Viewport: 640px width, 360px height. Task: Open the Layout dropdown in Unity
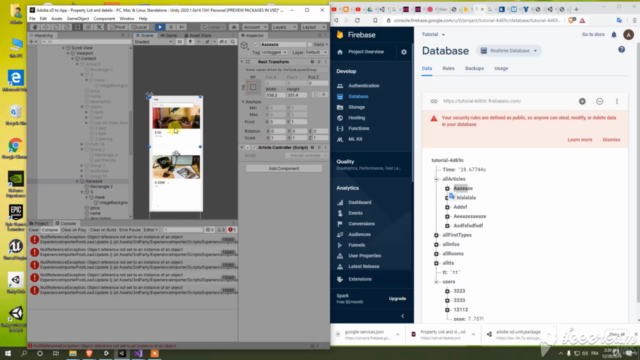point(313,27)
